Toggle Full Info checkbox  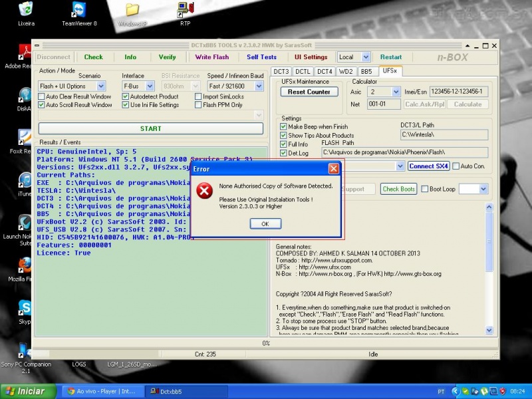pos(283,144)
